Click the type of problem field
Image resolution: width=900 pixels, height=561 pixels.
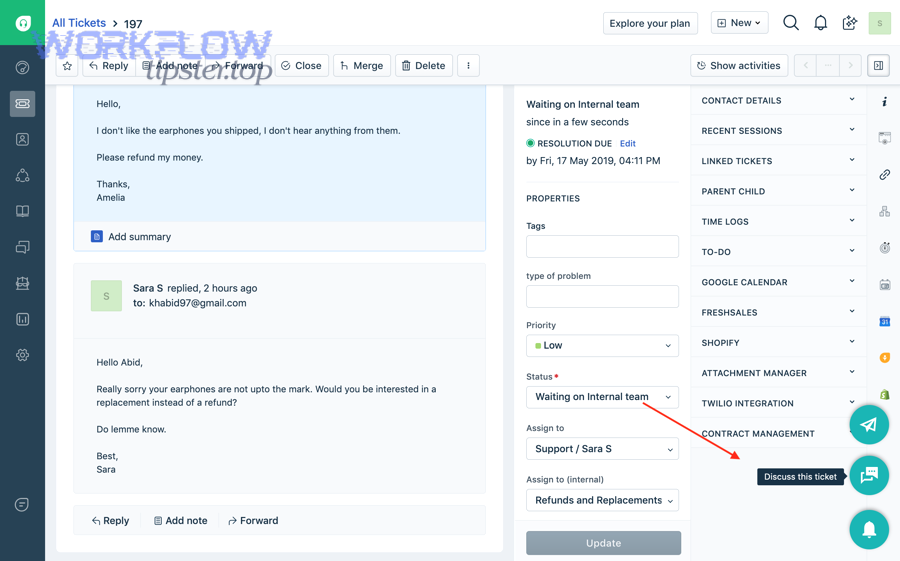tap(602, 296)
